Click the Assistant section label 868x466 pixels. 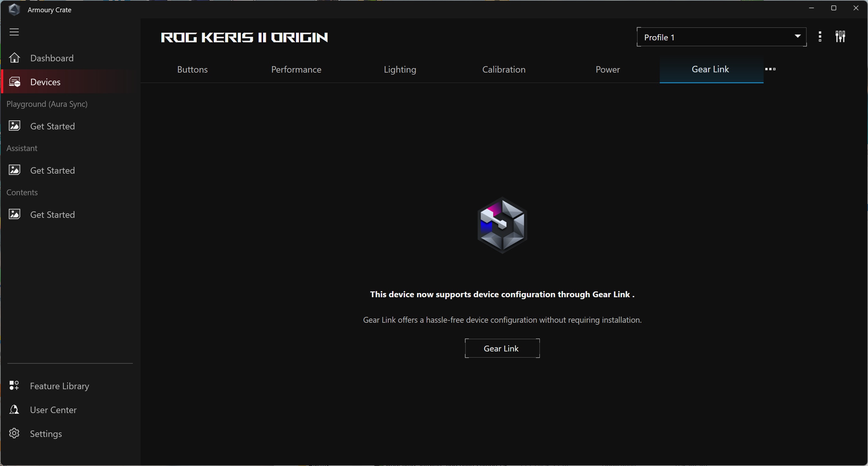pyautogui.click(x=22, y=148)
